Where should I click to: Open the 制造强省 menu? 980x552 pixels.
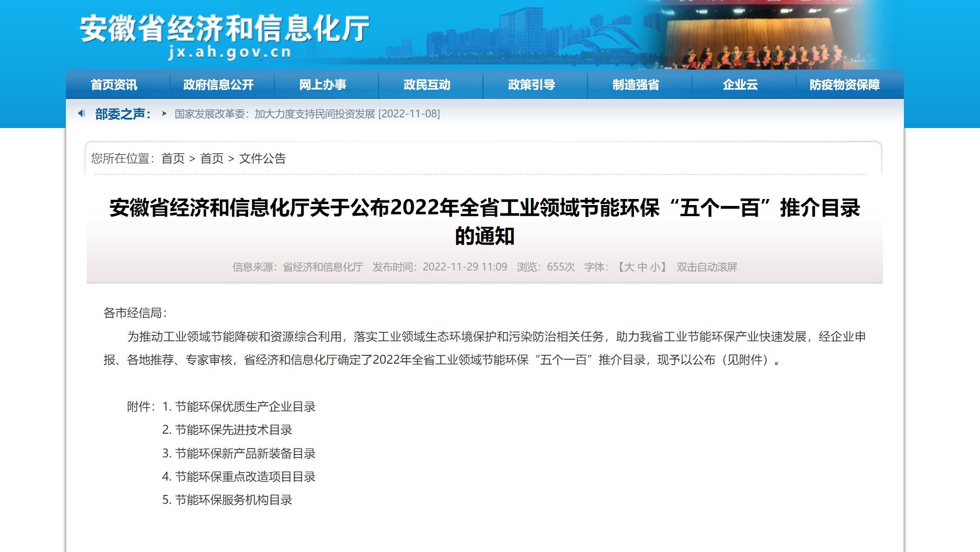point(636,85)
